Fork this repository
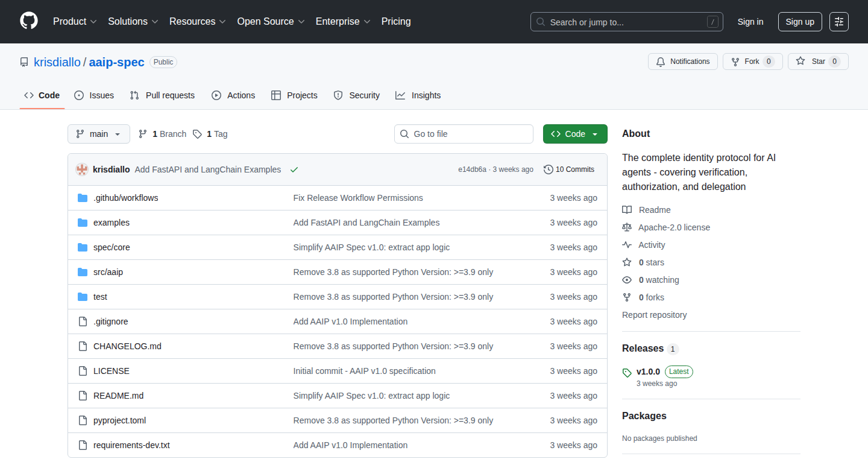Image resolution: width=868 pixels, height=459 pixels. click(x=753, y=62)
